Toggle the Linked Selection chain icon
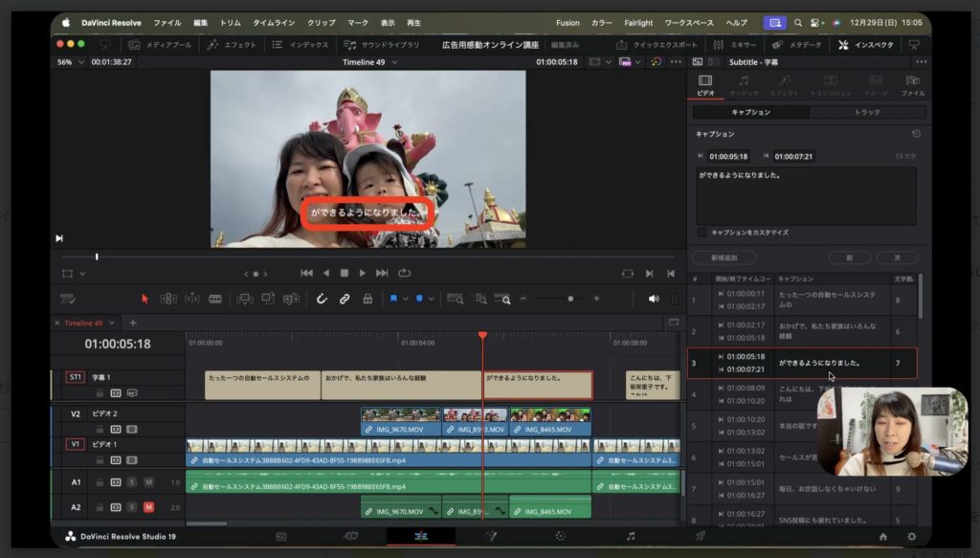The width and height of the screenshot is (980, 558). [x=345, y=299]
